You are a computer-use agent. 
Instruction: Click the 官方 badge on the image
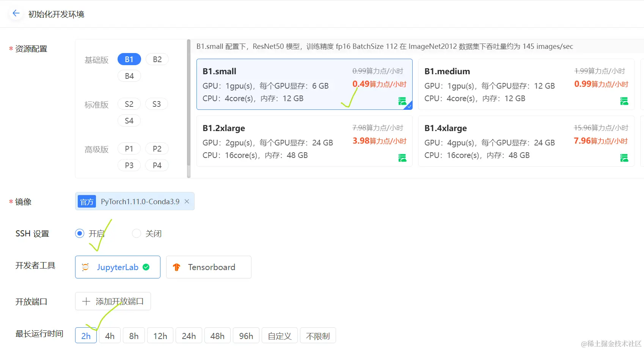tap(87, 202)
